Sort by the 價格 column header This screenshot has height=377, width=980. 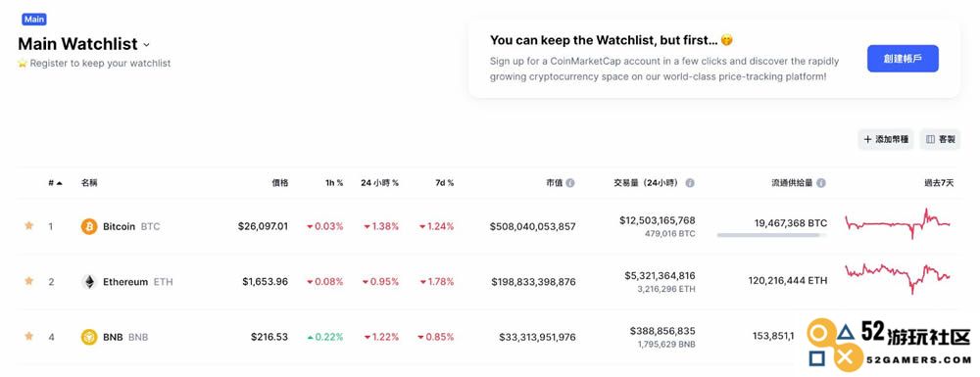(279, 183)
